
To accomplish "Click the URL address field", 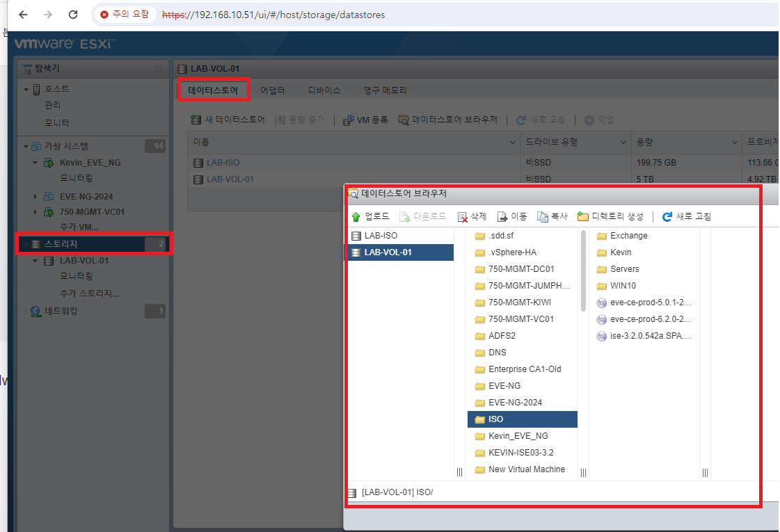I will coord(273,15).
